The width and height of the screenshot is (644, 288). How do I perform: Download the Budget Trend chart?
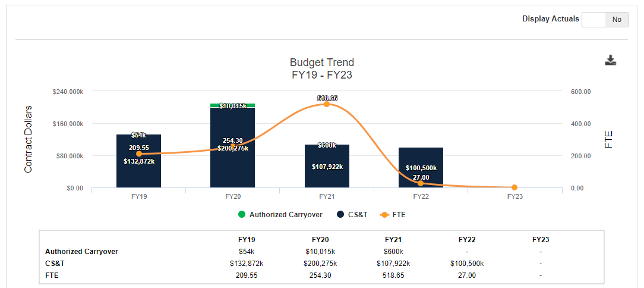[610, 61]
